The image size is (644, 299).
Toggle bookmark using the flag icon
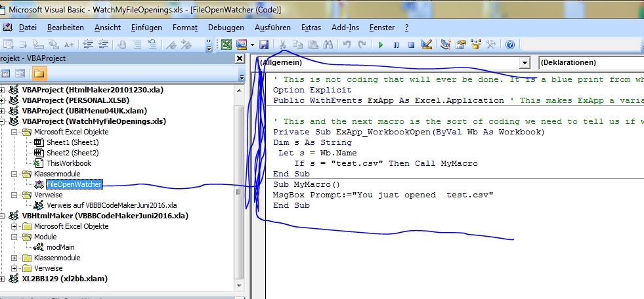[171, 45]
